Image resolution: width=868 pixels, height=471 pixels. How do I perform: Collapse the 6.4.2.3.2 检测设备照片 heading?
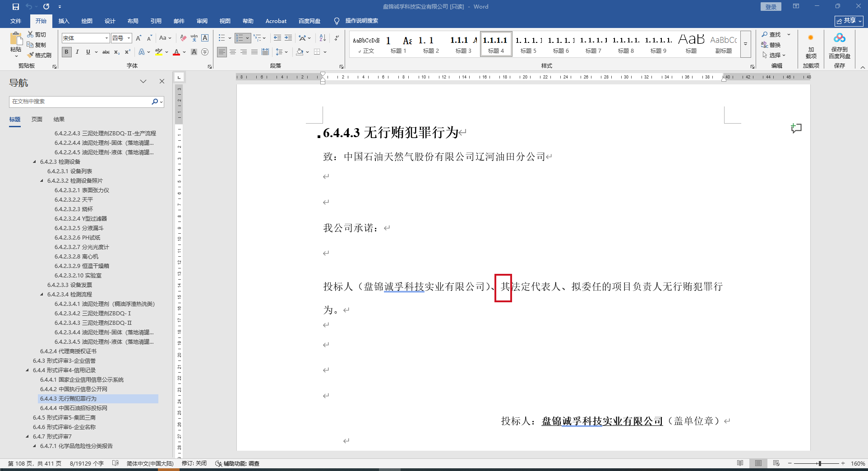(x=42, y=180)
